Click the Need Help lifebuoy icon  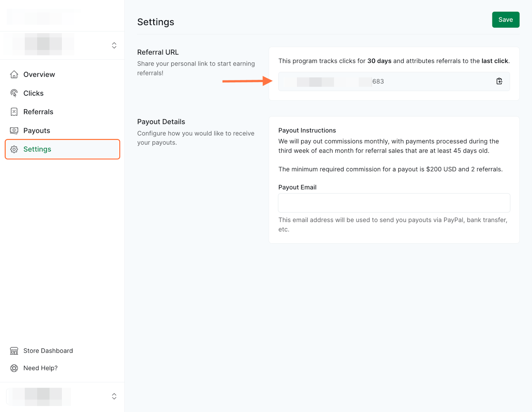tap(14, 368)
